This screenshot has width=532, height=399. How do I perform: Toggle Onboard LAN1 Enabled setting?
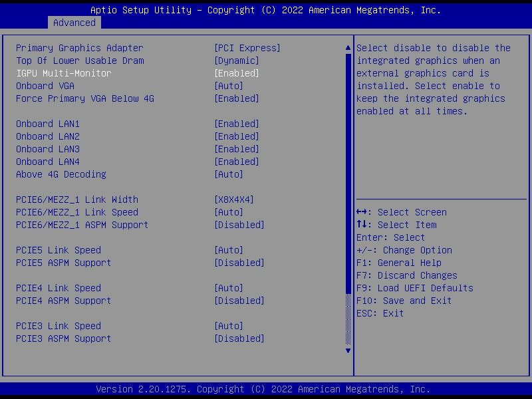pos(237,124)
